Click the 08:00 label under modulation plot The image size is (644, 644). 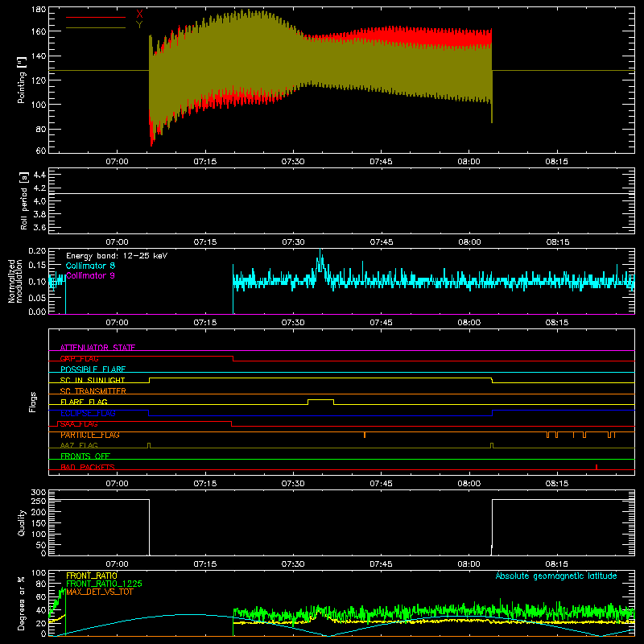click(469, 323)
